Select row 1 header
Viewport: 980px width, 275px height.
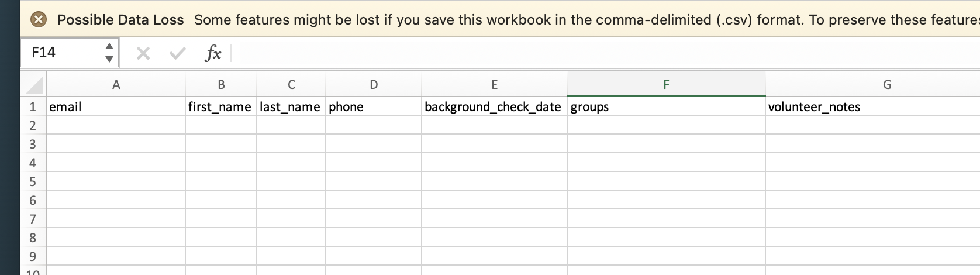(x=33, y=106)
